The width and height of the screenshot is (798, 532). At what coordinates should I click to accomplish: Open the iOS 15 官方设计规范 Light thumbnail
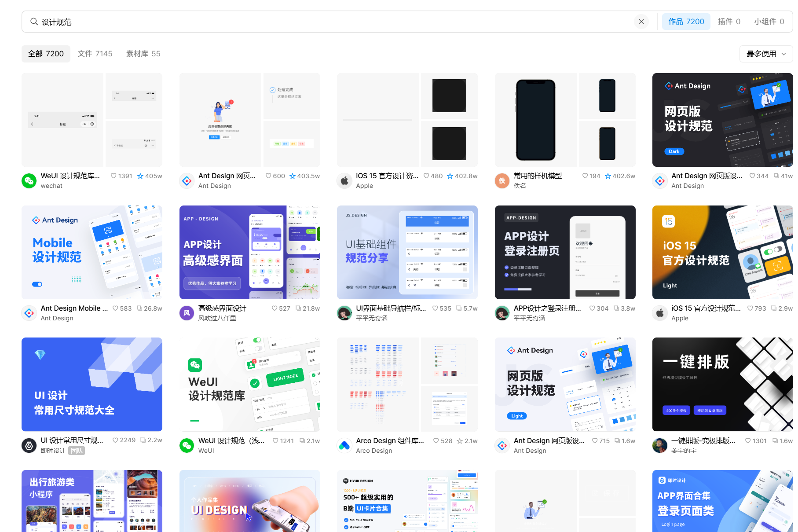[722, 252]
